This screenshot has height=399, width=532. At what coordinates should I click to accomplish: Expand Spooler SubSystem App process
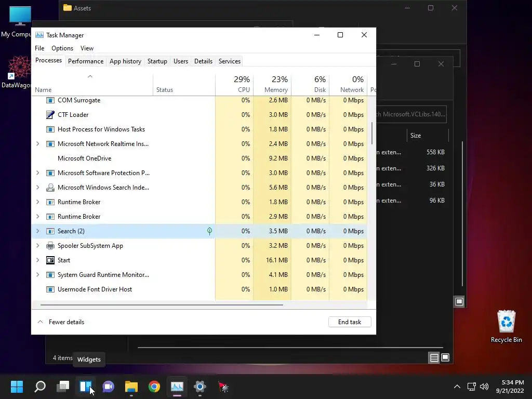(37, 246)
